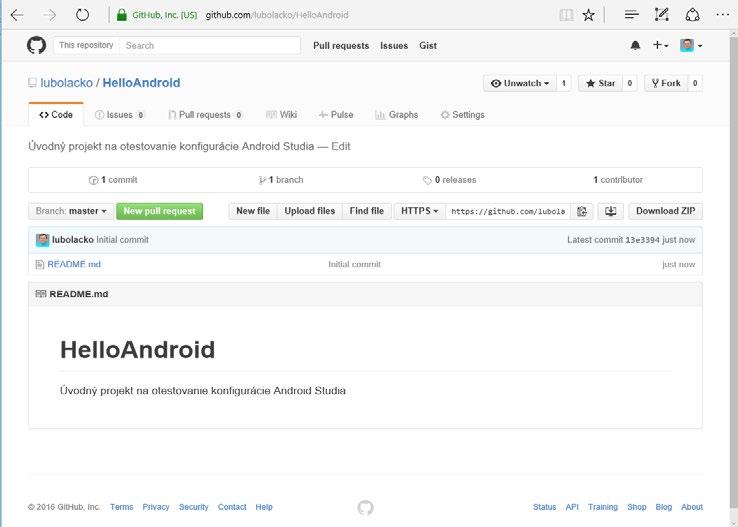Click the New pull request button
This screenshot has width=738, height=527.
[x=160, y=211]
